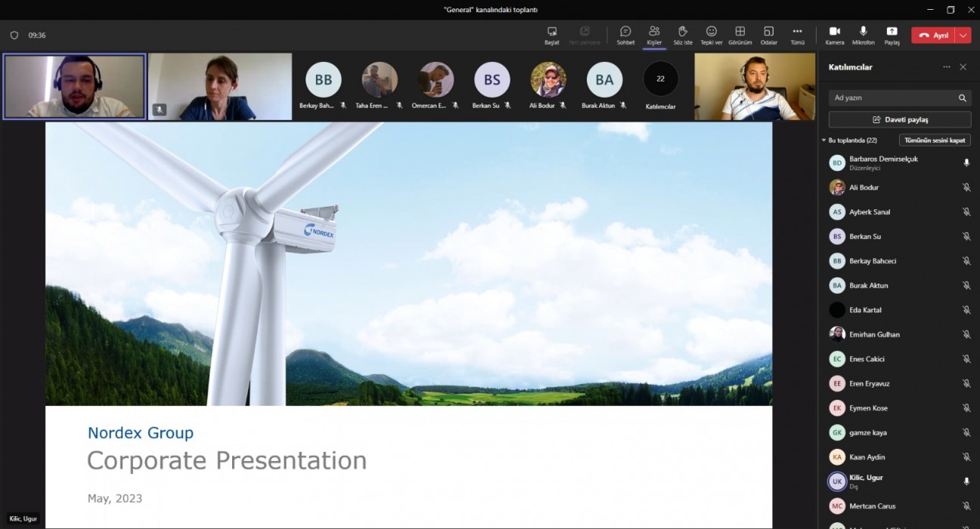The height and width of the screenshot is (529, 980).
Task: Click the Daveti paylaş button
Action: 899,119
